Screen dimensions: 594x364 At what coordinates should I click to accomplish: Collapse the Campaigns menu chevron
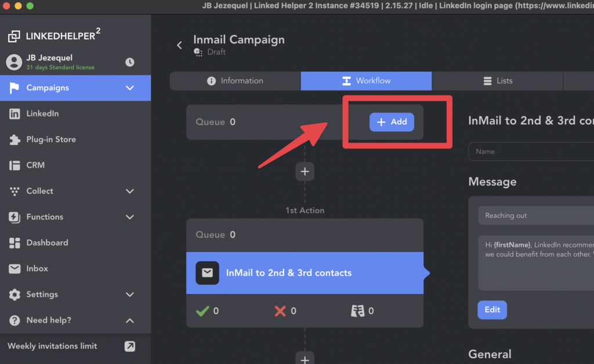[x=130, y=88]
